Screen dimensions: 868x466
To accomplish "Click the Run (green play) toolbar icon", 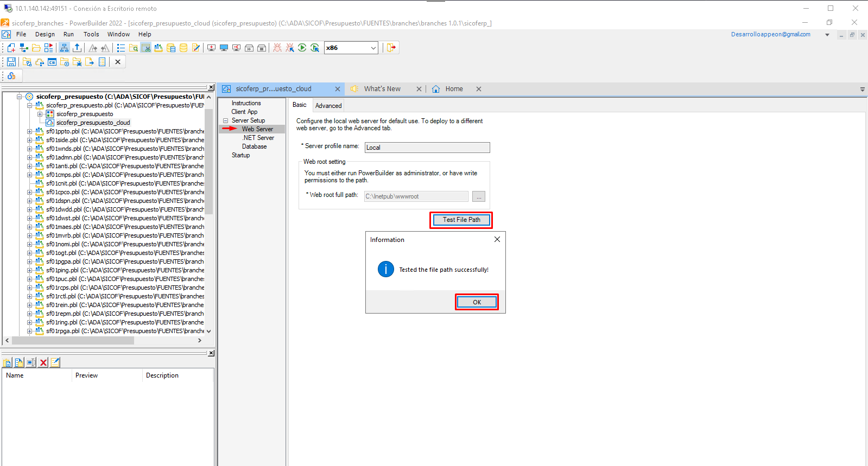I will coord(302,48).
